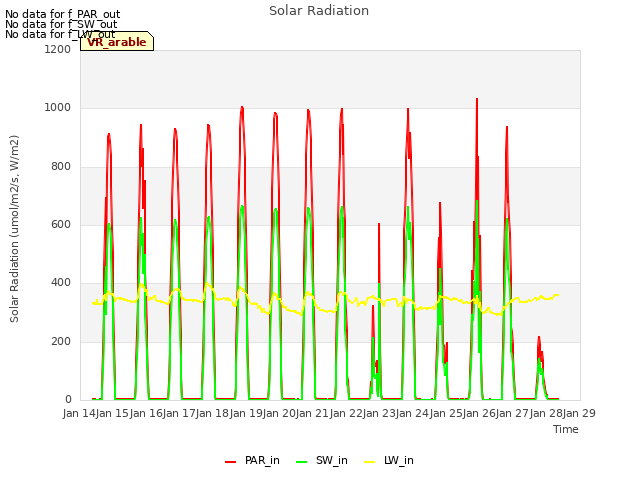Click the PAR_in legend entry
This screenshot has width=640, height=480.
pos(252,460)
